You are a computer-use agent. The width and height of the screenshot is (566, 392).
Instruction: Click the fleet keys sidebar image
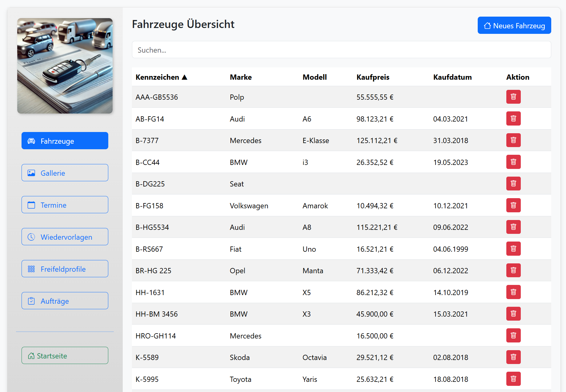click(x=65, y=66)
